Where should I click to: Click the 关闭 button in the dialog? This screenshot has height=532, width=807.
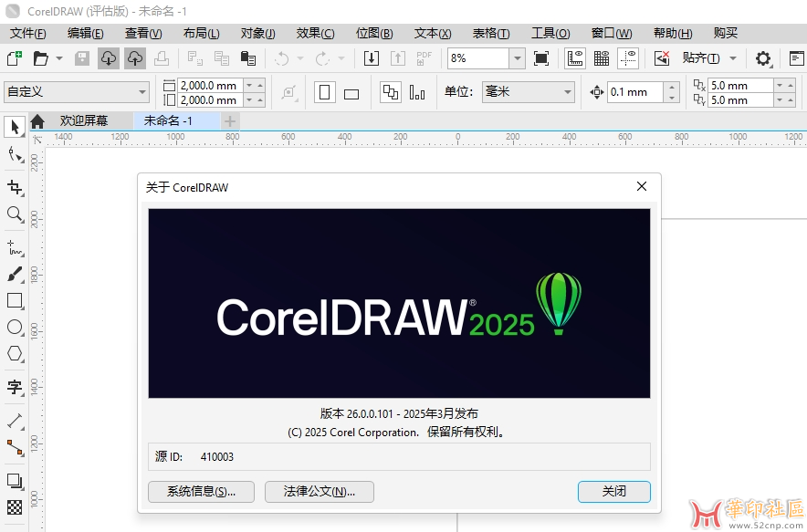coord(614,492)
